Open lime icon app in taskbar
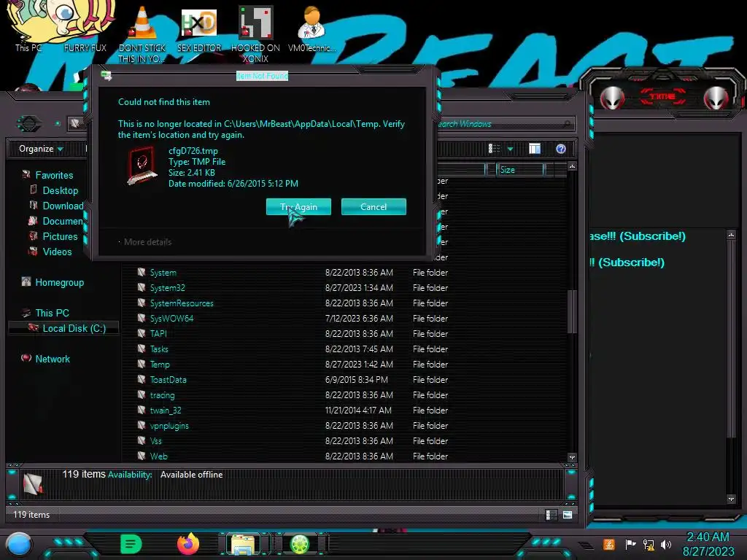 pyautogui.click(x=300, y=544)
